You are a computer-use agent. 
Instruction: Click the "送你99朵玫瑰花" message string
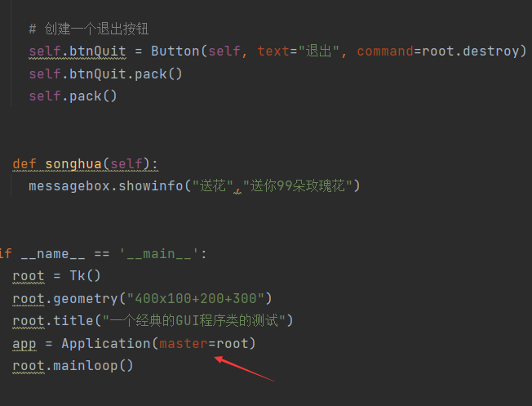pyautogui.click(x=298, y=186)
